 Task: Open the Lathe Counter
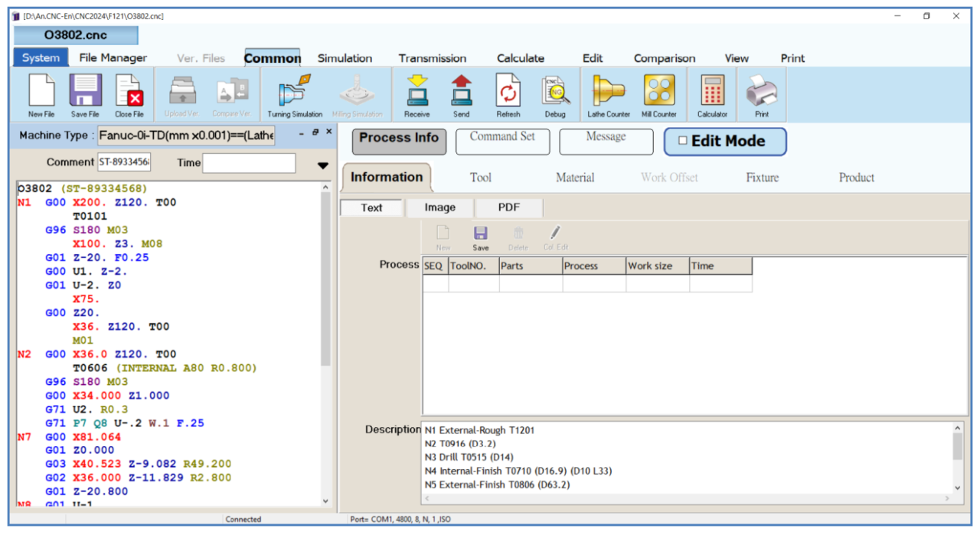coord(609,94)
